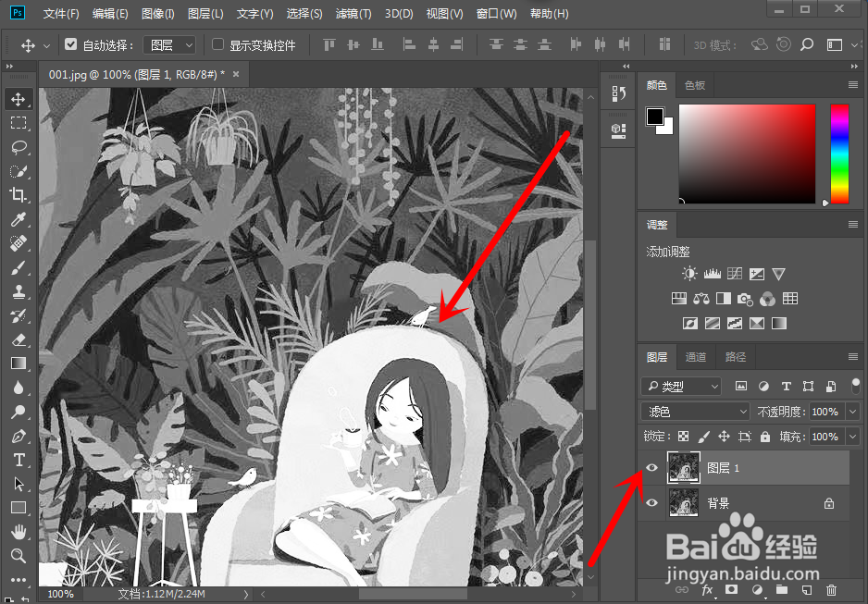Image resolution: width=868 pixels, height=604 pixels.
Task: Select the Pen tool
Action: 19,436
